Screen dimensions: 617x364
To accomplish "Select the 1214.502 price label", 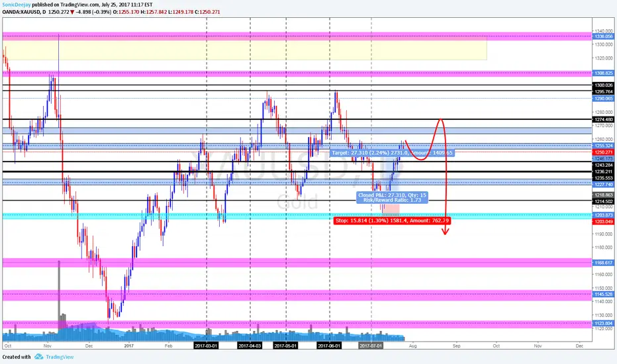I will pyautogui.click(x=603, y=201).
